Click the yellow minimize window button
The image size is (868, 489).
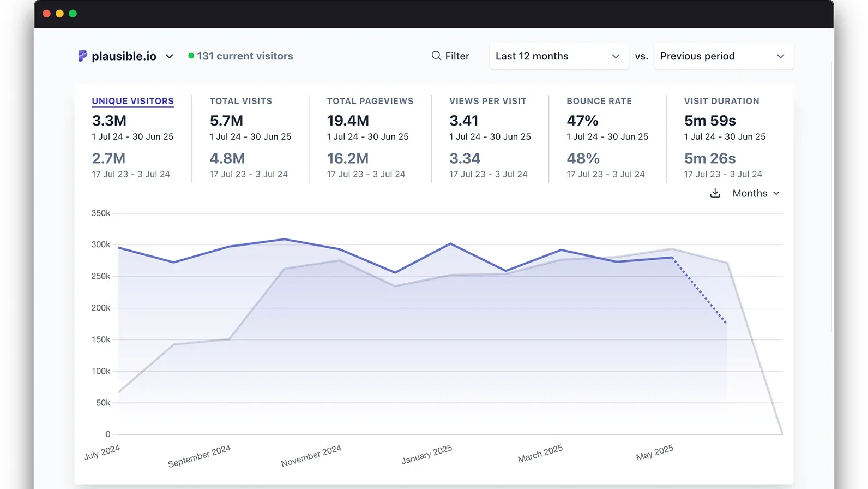[60, 14]
